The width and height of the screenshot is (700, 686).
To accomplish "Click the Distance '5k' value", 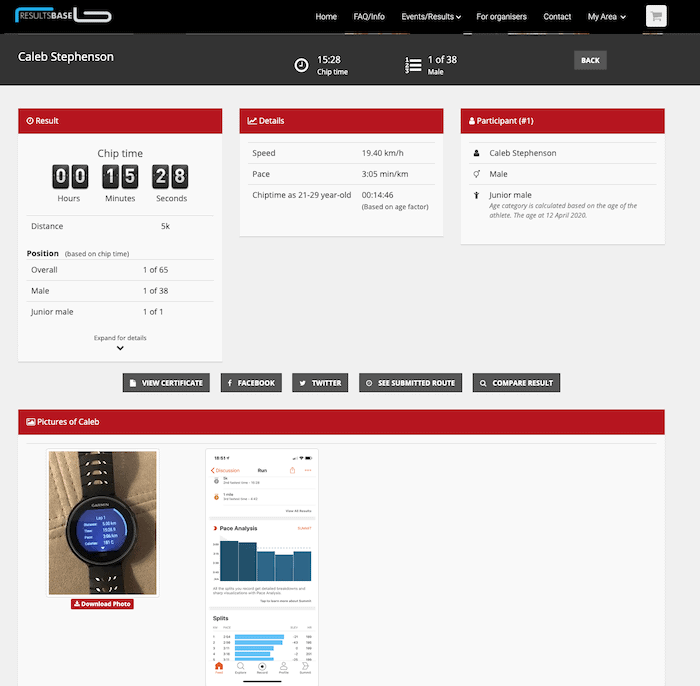I will 165,226.
